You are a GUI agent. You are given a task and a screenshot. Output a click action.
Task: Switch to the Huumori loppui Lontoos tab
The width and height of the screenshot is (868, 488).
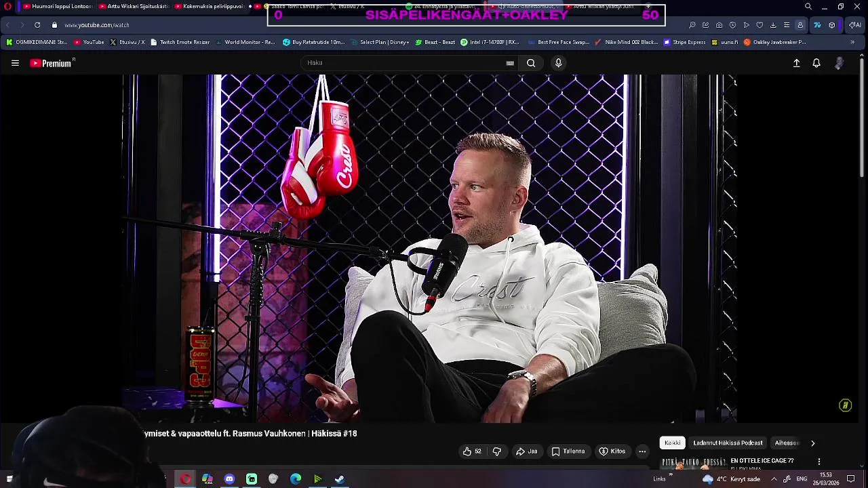[x=58, y=6]
